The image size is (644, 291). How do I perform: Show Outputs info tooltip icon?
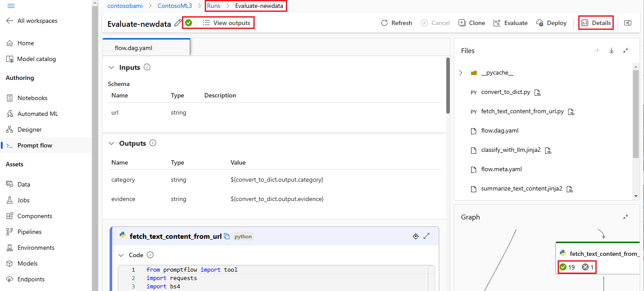(x=153, y=143)
